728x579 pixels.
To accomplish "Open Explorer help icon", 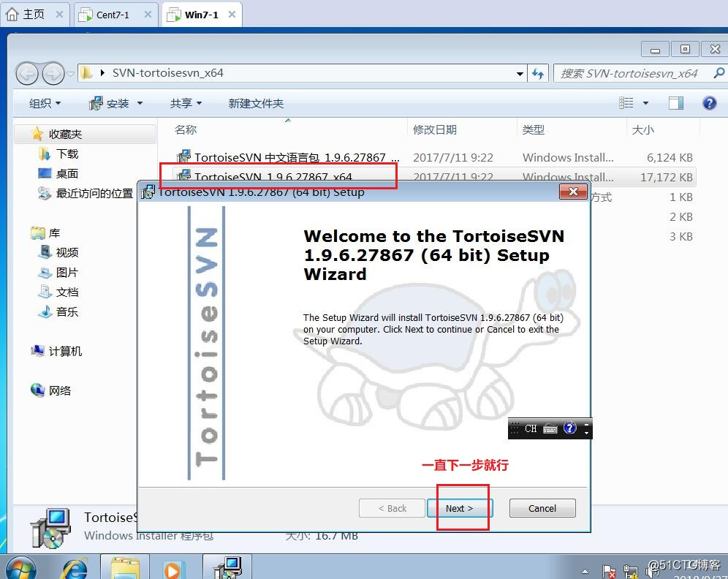I will click(x=710, y=102).
